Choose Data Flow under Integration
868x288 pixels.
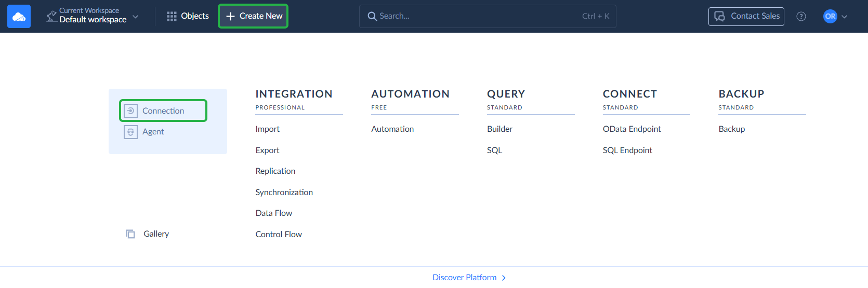click(x=273, y=213)
